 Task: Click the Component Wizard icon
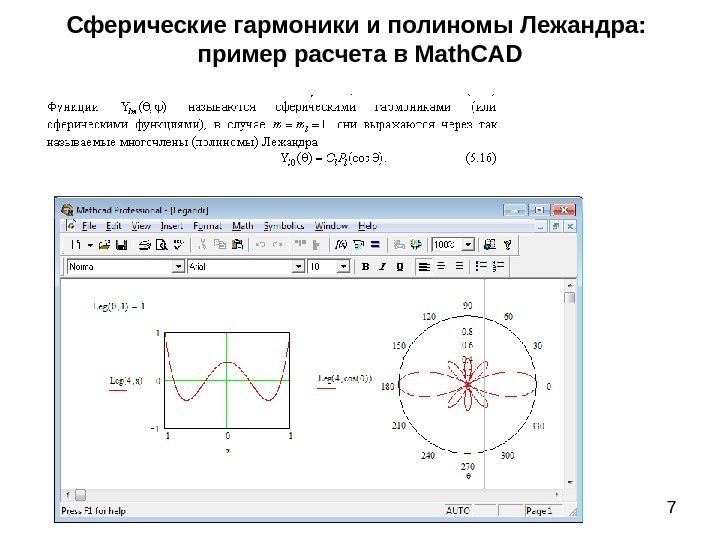click(x=416, y=244)
